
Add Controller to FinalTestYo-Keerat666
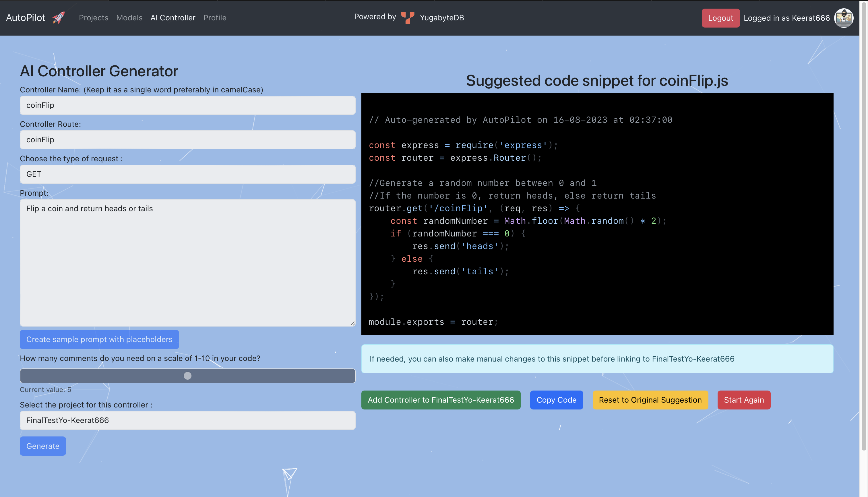441,400
